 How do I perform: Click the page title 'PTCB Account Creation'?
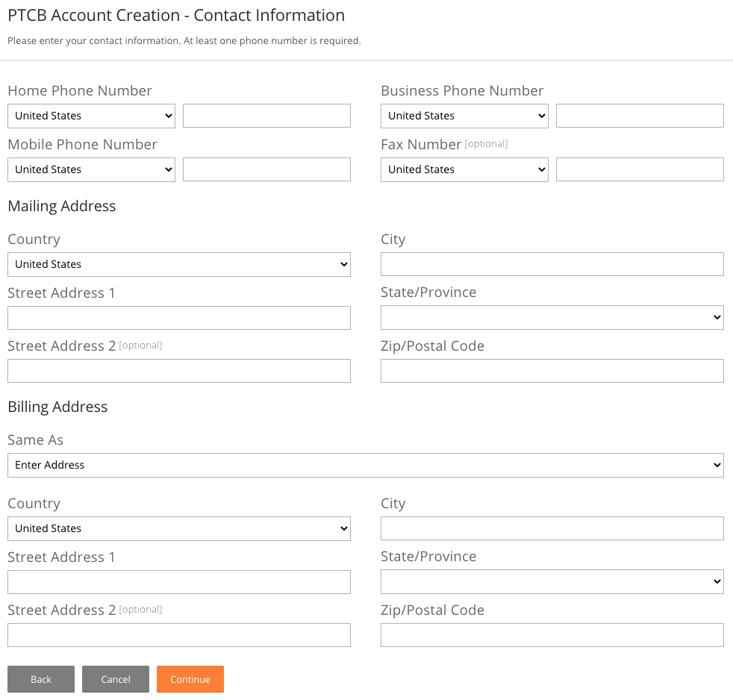[93, 16]
